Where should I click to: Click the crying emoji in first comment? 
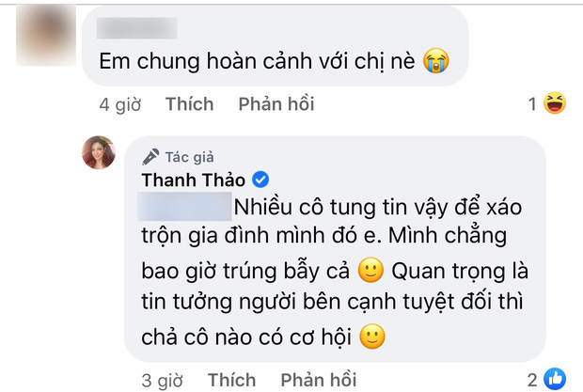click(x=435, y=61)
